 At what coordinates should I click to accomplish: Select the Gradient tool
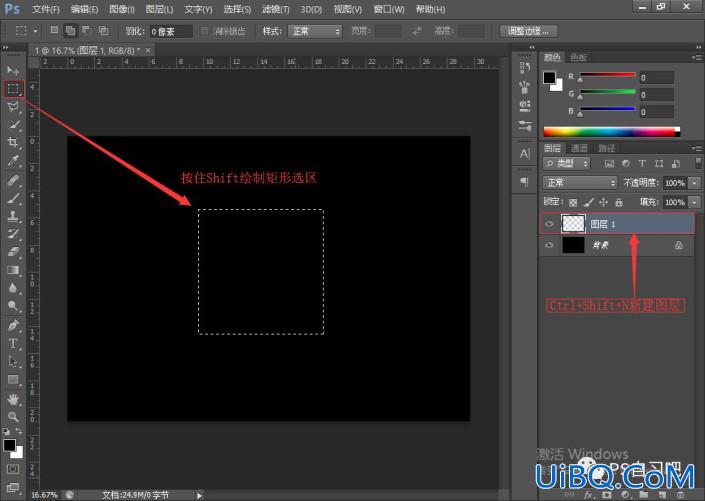13,270
